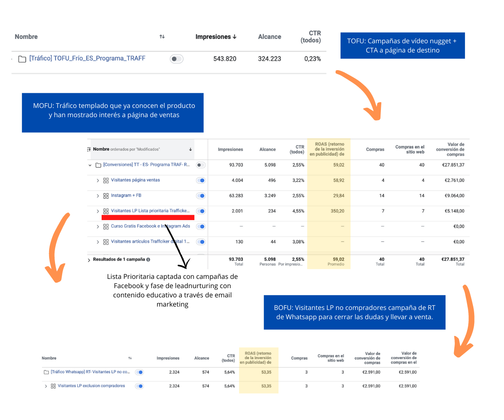Viewport: 504px width, 420px height.
Task: Click the grid icon for Curso Gratis Facebook e Instagram Ads
Action: click(106, 226)
